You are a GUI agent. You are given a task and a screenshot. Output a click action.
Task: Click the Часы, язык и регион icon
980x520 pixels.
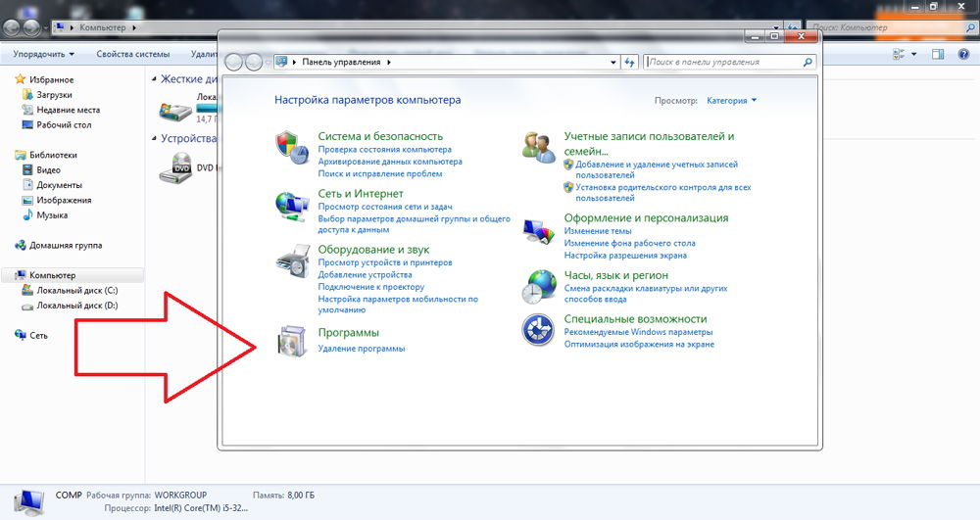538,285
